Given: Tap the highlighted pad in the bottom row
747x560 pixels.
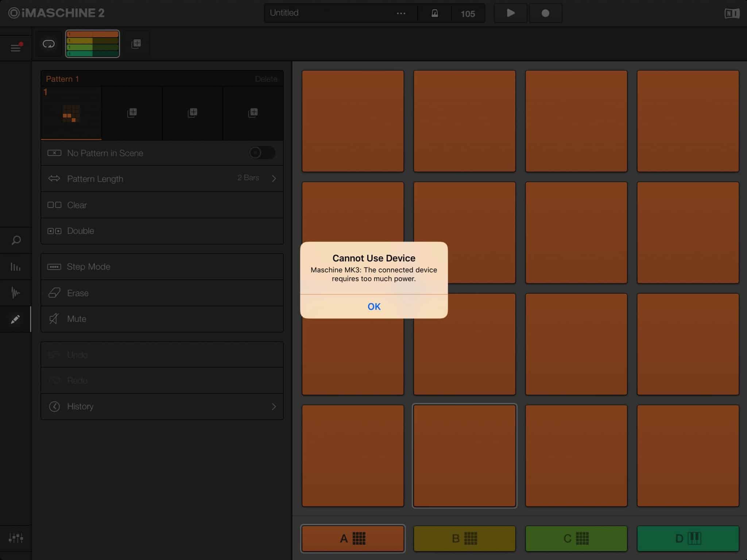Looking at the screenshot, I should click(464, 456).
